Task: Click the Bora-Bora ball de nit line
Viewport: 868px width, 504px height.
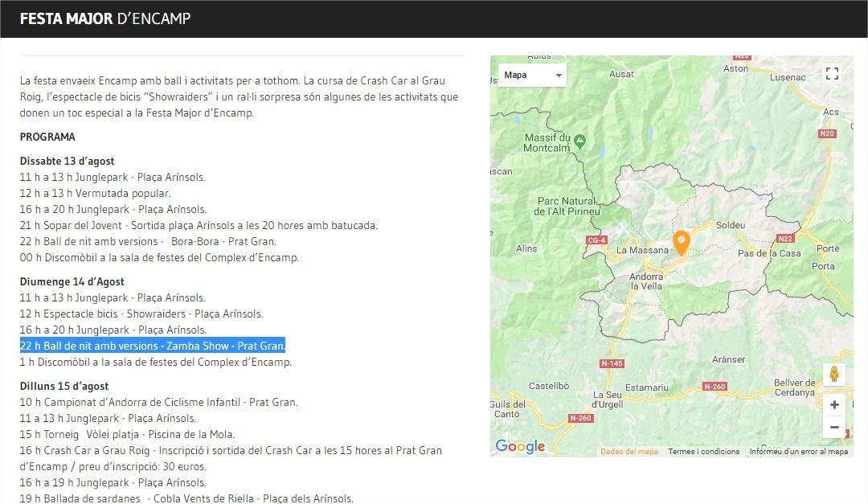Action: click(x=149, y=241)
